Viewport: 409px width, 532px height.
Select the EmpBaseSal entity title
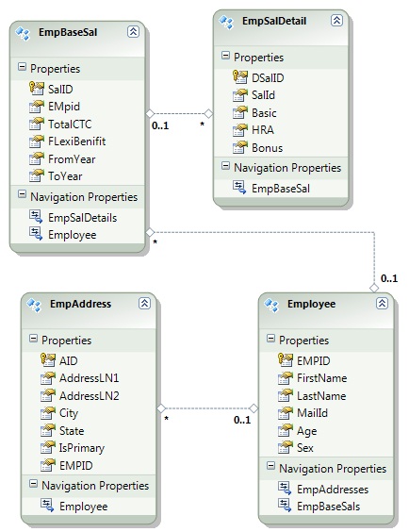click(68, 32)
